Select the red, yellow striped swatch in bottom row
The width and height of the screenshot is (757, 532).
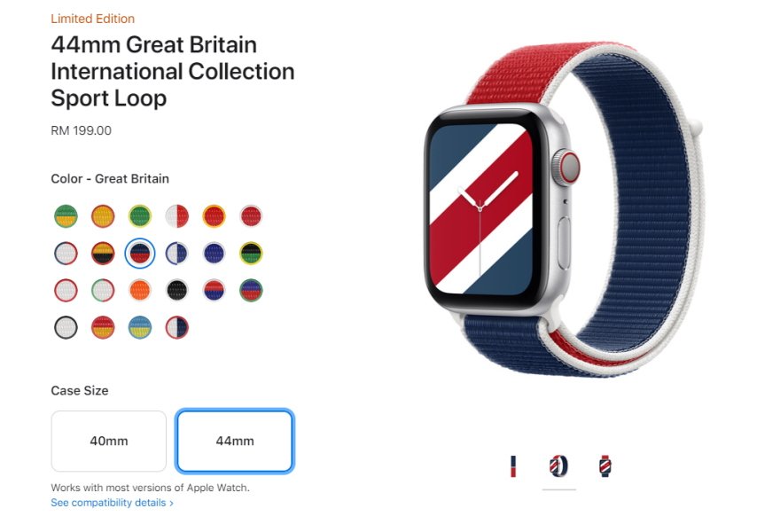click(x=103, y=327)
